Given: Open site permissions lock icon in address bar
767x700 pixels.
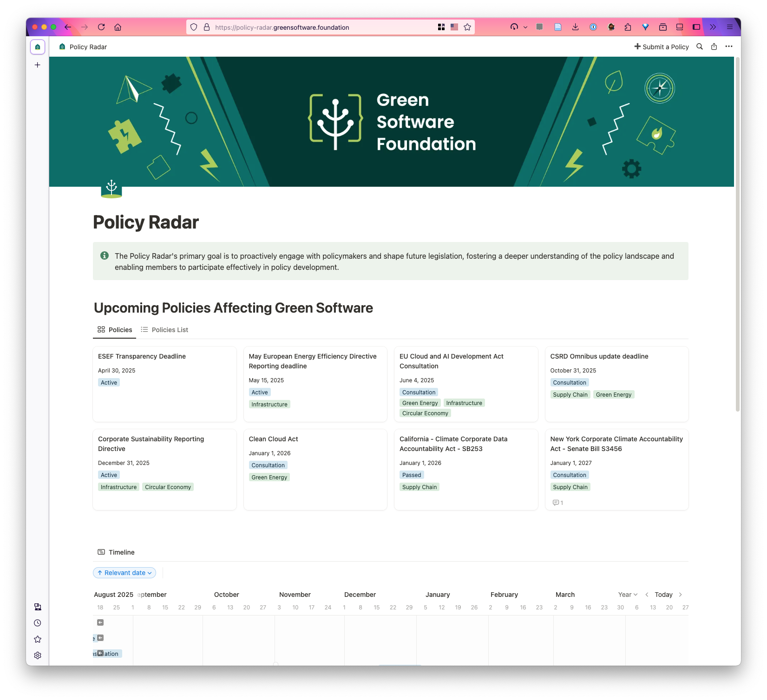Looking at the screenshot, I should 207,27.
